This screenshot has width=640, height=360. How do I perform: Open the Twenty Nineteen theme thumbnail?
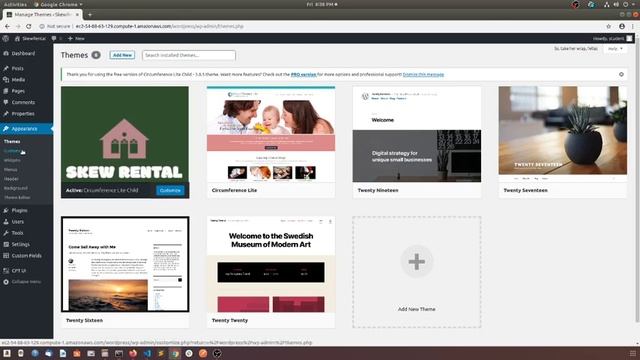417,134
